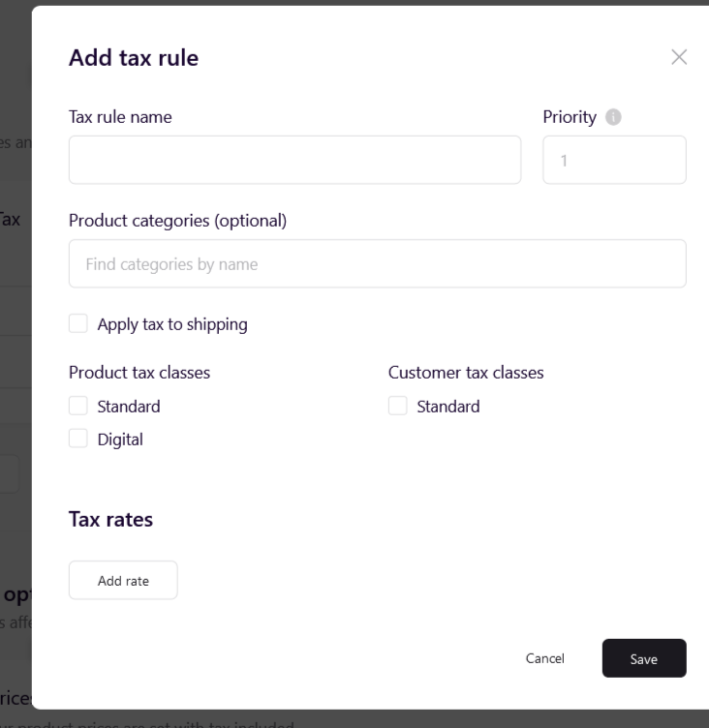Enable Apply tax to shipping checkbox

pos(78,323)
